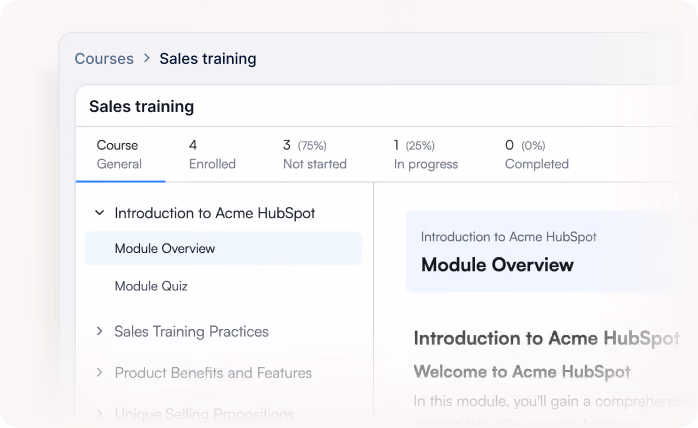Click the Sales training breadcrumb
The height and width of the screenshot is (428, 698).
[x=208, y=59]
